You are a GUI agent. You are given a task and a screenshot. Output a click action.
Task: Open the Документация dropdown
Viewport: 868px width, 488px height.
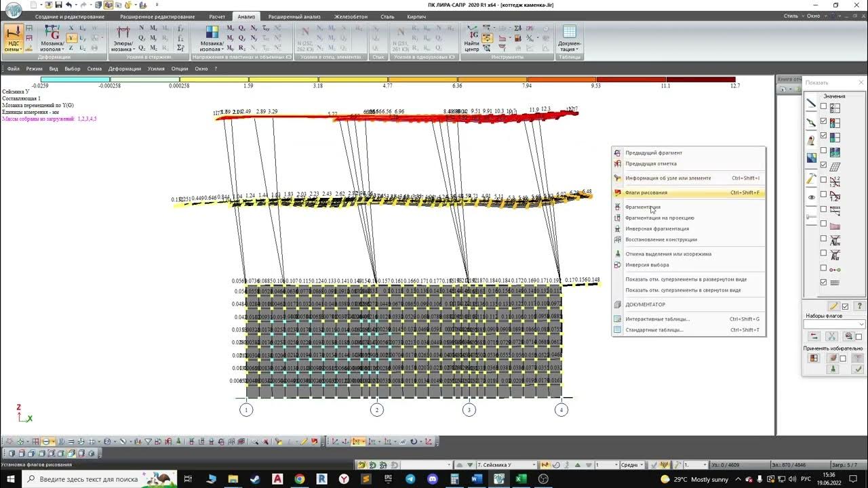(570, 39)
